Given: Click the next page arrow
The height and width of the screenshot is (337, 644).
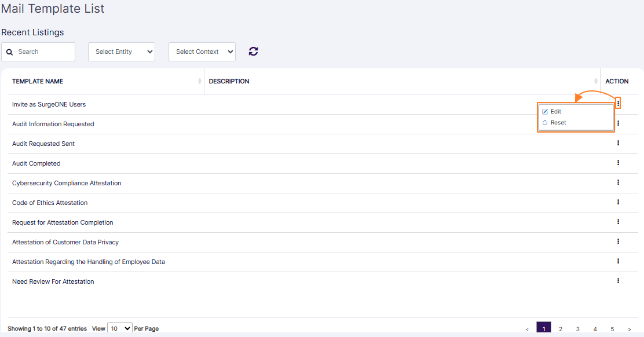Looking at the screenshot, I should (x=629, y=328).
